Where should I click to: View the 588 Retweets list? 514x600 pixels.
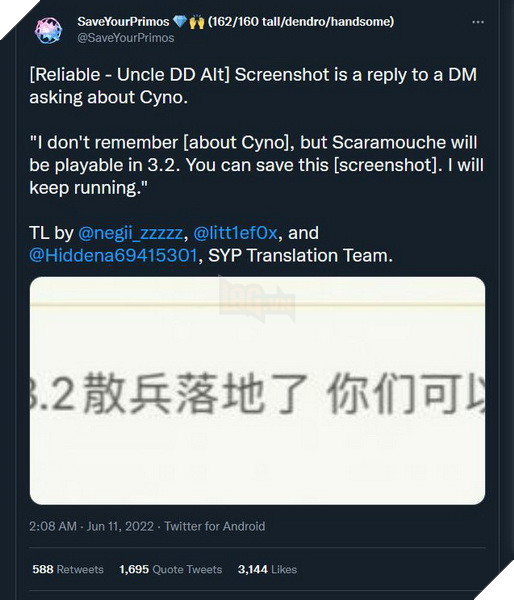click(x=68, y=569)
